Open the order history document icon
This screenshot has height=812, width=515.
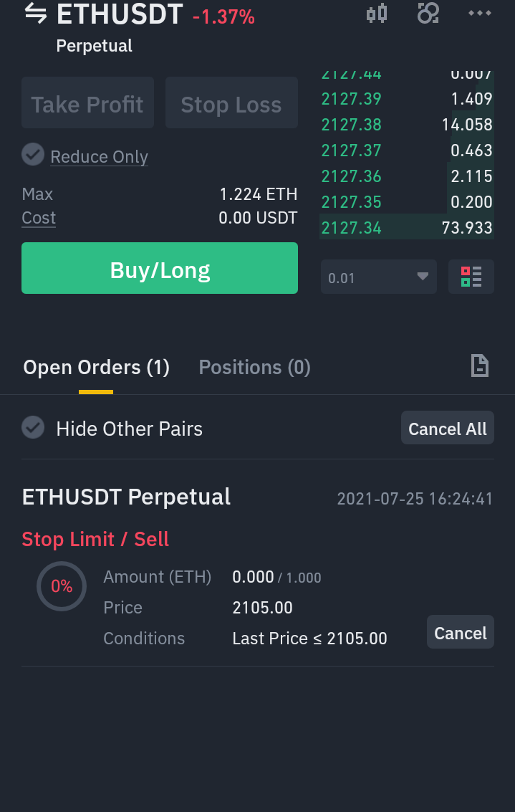480,366
